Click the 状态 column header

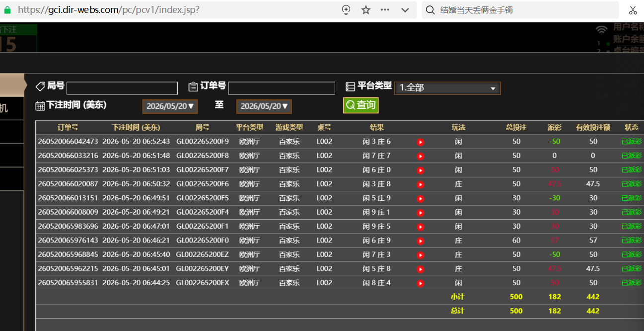pyautogui.click(x=632, y=127)
